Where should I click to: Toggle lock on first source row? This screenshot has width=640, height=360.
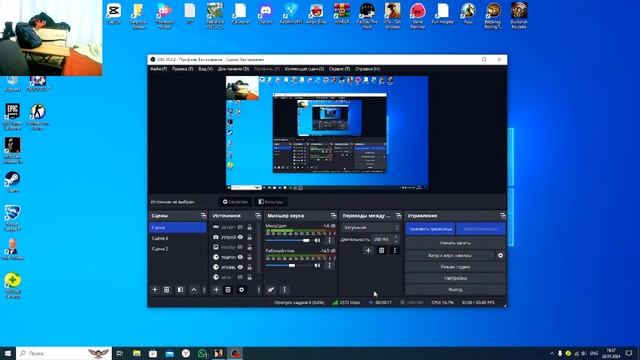(x=249, y=227)
